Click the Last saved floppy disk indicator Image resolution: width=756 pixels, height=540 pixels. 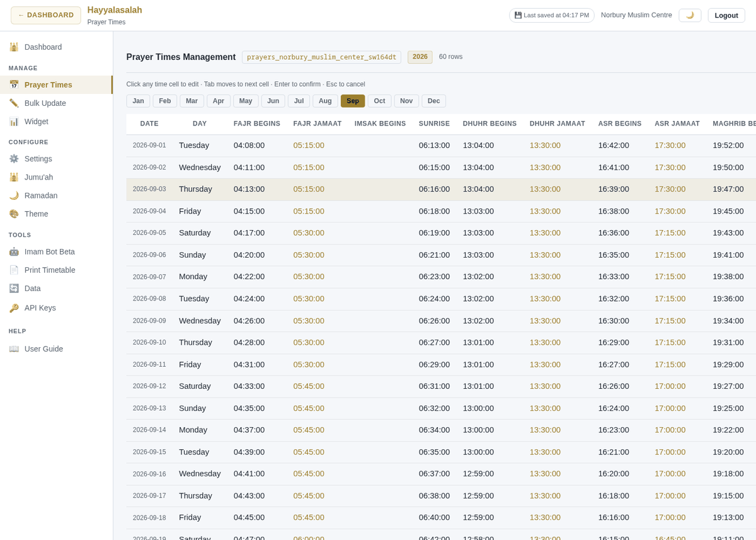tap(552, 15)
